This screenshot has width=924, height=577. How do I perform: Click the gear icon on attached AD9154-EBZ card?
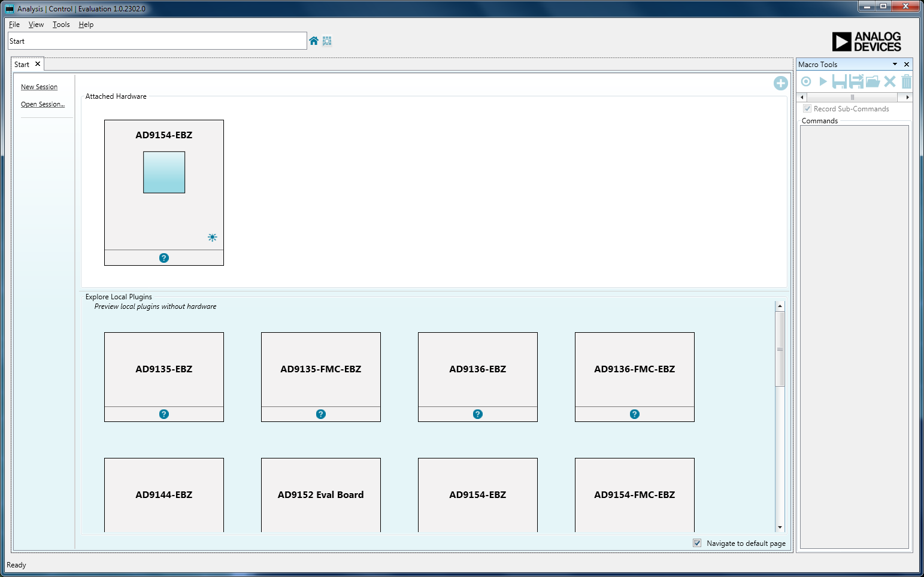pos(212,238)
